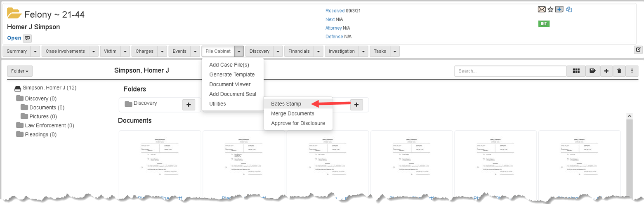Click the trash delete icon
The height and width of the screenshot is (204, 644).
click(619, 71)
